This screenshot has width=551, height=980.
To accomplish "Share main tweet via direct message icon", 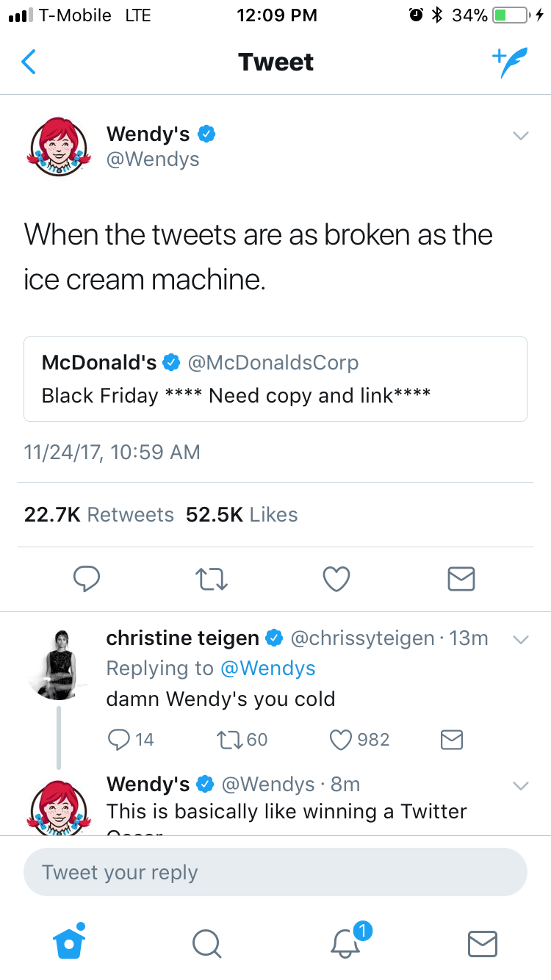I will (x=461, y=579).
